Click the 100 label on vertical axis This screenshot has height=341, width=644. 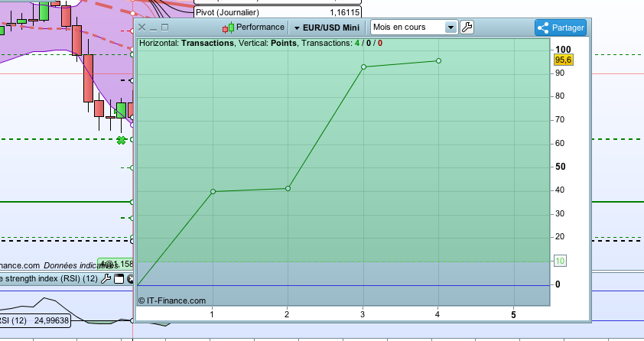pos(563,49)
